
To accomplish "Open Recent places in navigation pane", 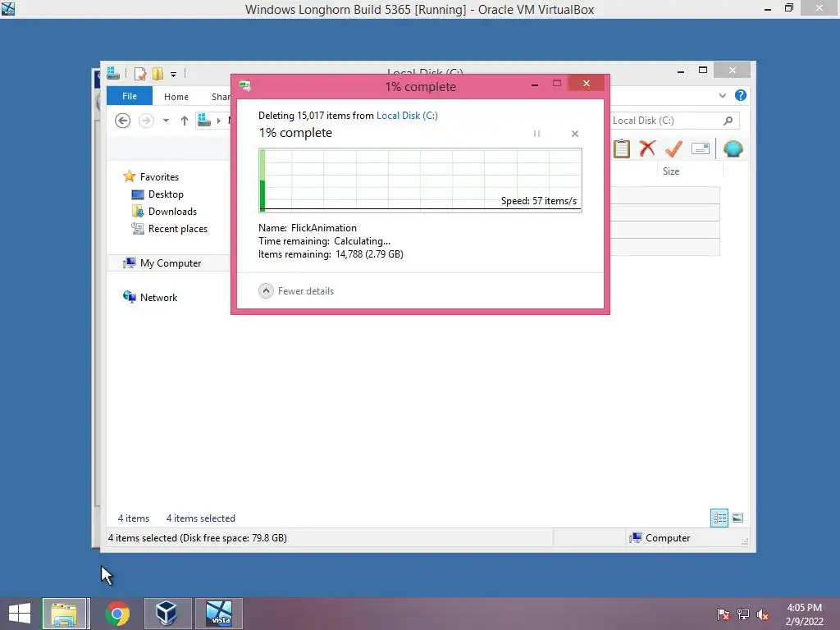I will coord(178,228).
